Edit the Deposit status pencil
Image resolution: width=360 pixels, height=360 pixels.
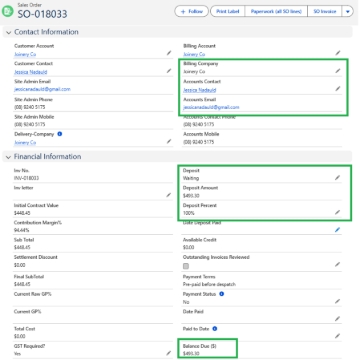pos(338,178)
